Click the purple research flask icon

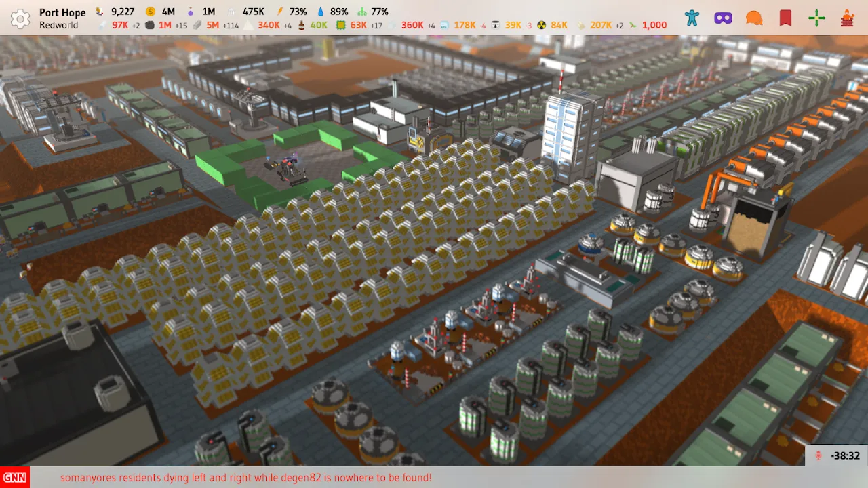click(x=191, y=12)
